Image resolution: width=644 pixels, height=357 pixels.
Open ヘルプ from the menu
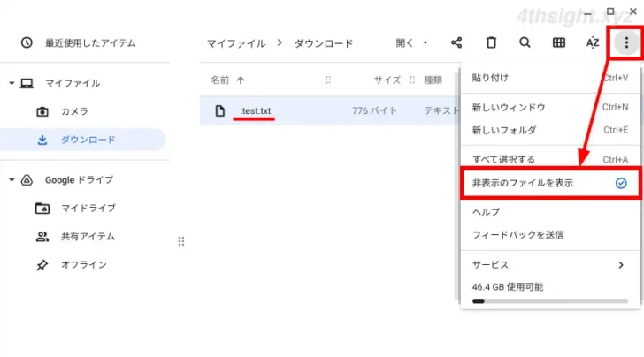(550, 212)
